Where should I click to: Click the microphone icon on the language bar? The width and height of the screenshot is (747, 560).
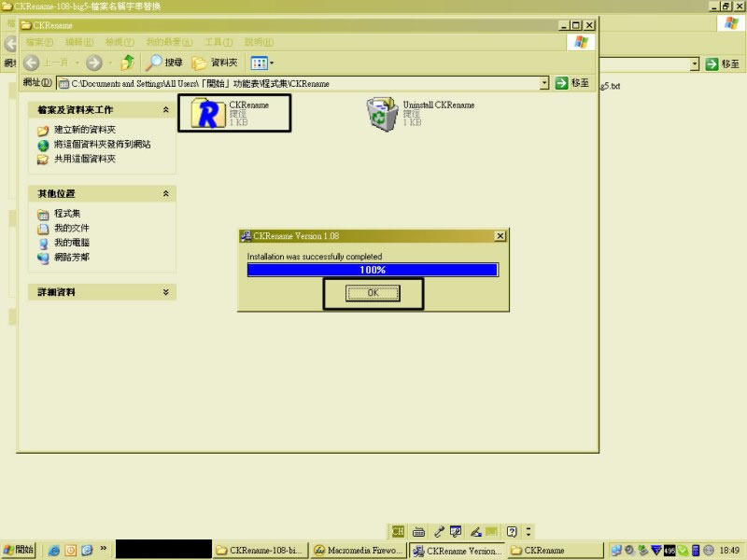coord(439,531)
